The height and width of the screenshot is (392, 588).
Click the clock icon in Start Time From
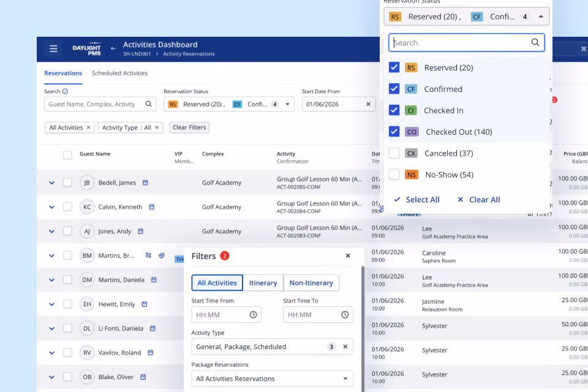pos(254,315)
